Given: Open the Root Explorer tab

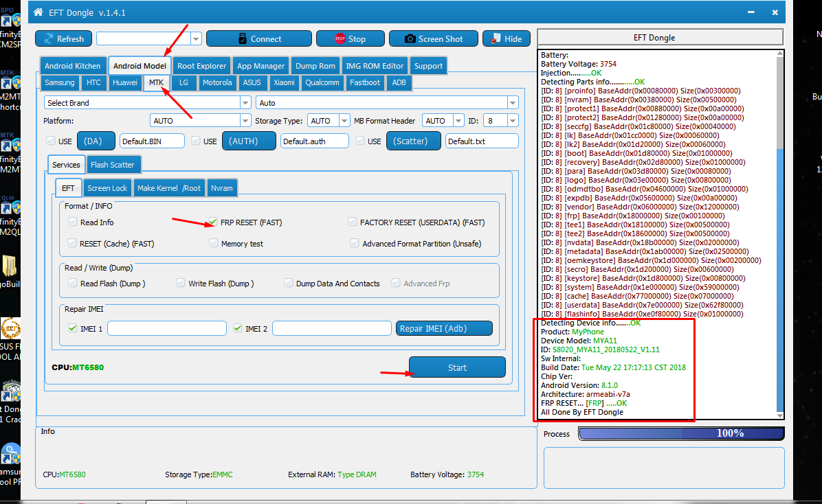Looking at the screenshot, I should (202, 66).
